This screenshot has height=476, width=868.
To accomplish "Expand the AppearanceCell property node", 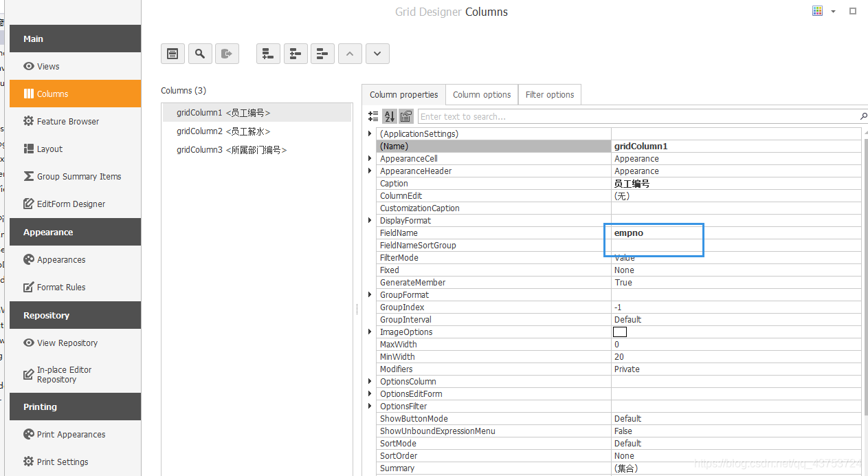I will (x=370, y=158).
